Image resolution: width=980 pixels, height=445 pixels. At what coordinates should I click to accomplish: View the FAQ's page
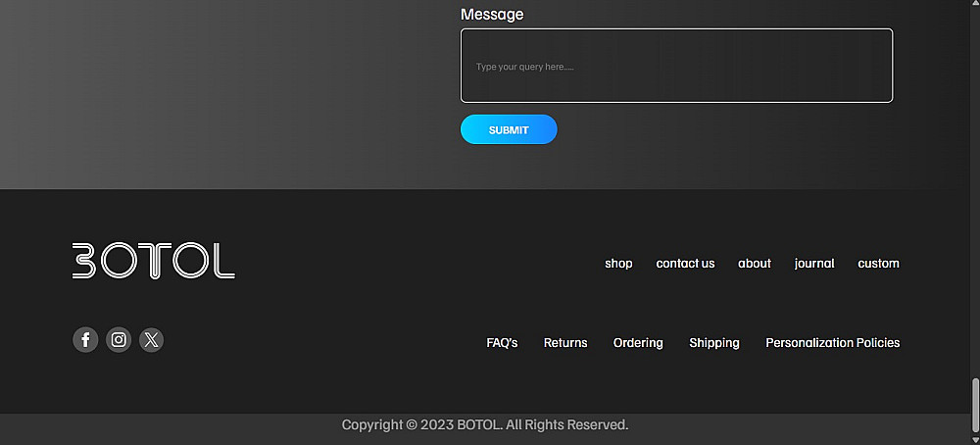(502, 342)
